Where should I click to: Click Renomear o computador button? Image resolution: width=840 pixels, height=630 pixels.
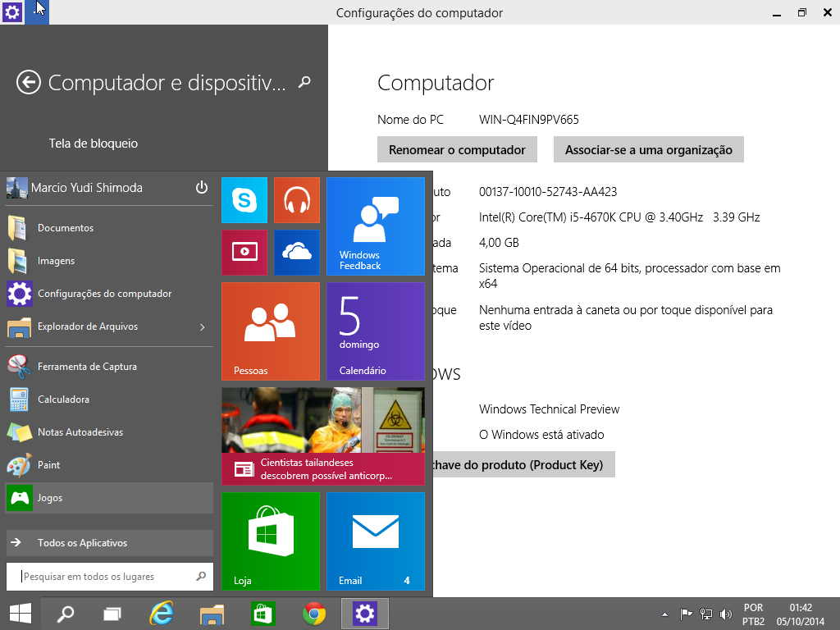457,149
